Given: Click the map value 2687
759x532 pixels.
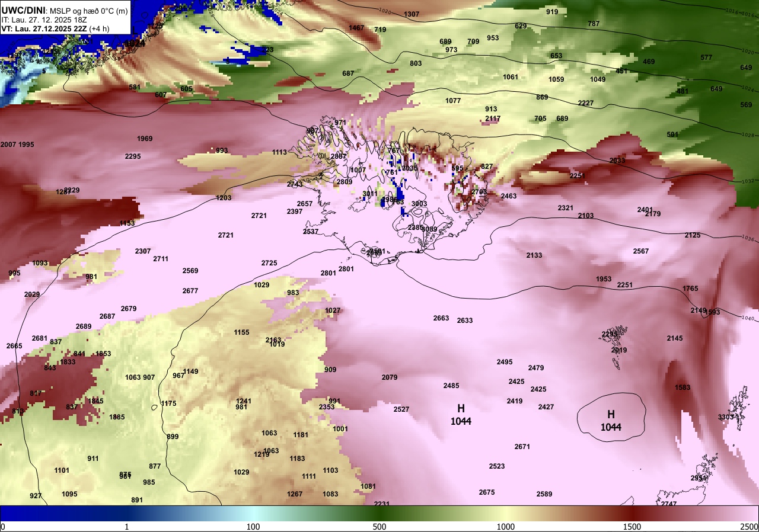Looking at the screenshot, I should 107,316.
